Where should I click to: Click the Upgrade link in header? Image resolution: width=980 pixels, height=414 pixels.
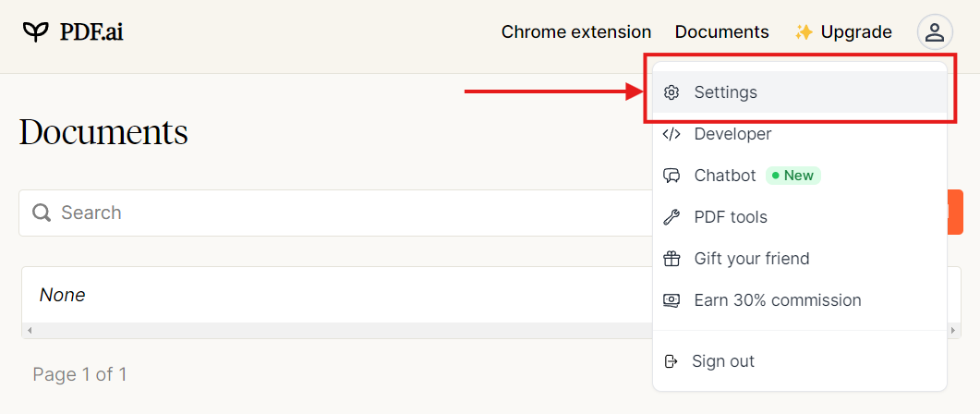pyautogui.click(x=855, y=32)
